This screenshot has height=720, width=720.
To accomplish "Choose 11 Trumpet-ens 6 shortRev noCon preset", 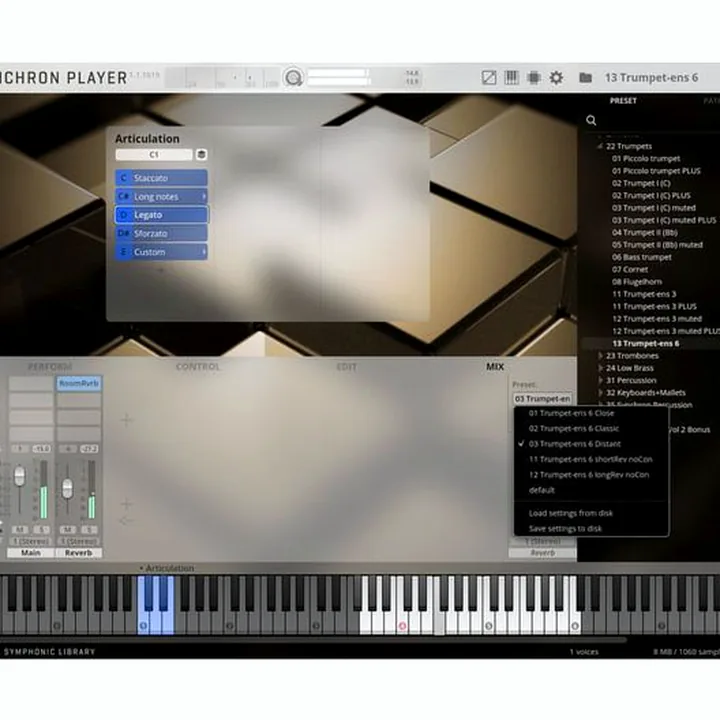I will (591, 459).
